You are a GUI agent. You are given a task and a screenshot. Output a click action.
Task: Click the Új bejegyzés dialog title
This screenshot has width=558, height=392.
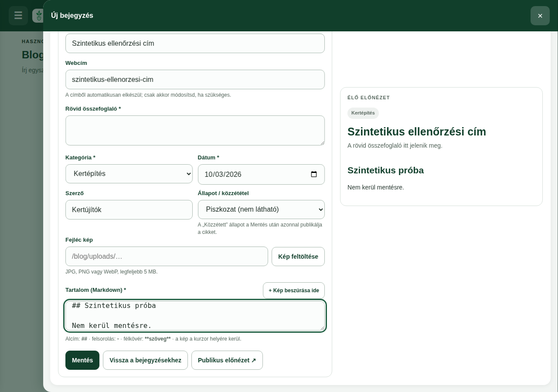pos(72,16)
